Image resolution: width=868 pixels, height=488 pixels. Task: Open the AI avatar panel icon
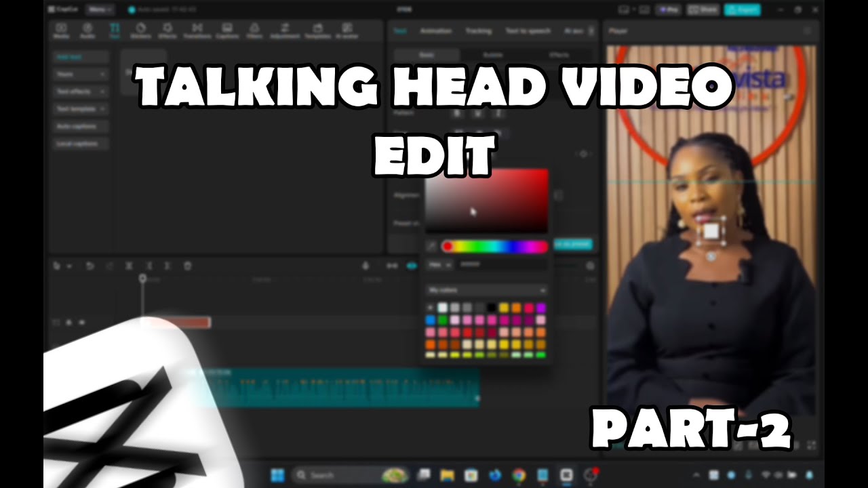[x=347, y=30]
